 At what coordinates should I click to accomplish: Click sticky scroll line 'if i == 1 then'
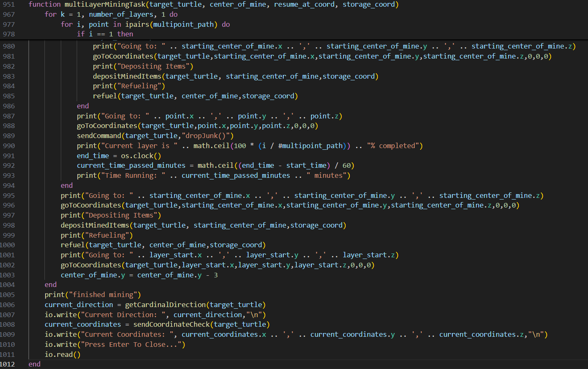coord(105,34)
